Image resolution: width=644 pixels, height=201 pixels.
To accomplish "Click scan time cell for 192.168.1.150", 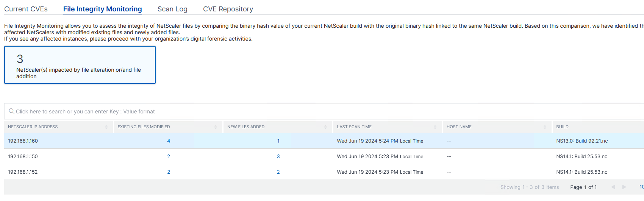I will click(x=380, y=156).
